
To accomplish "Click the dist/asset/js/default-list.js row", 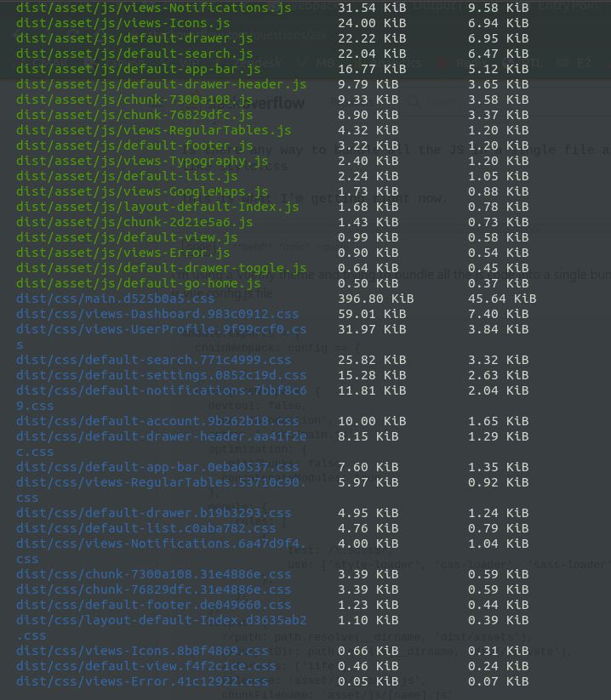I will (127, 176).
